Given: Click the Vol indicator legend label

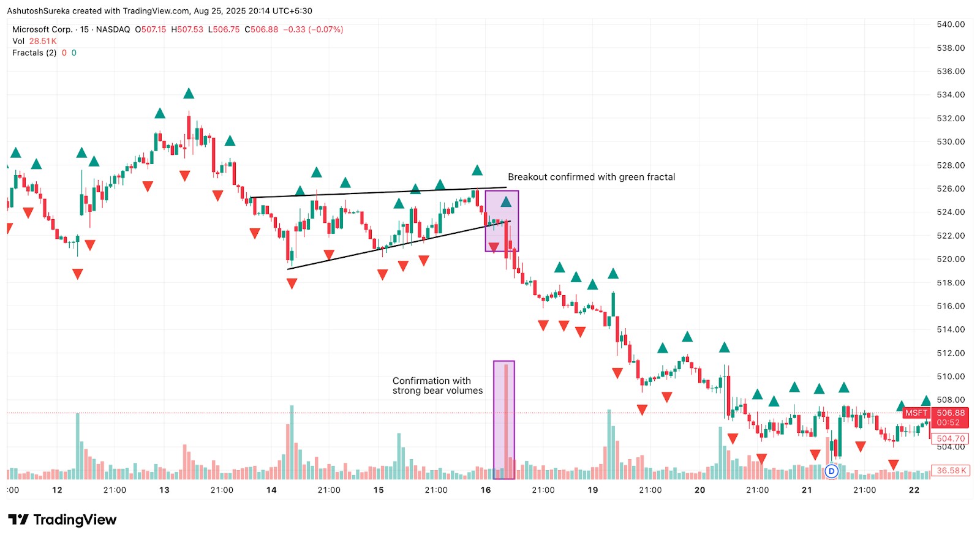Looking at the screenshot, I should [18, 41].
